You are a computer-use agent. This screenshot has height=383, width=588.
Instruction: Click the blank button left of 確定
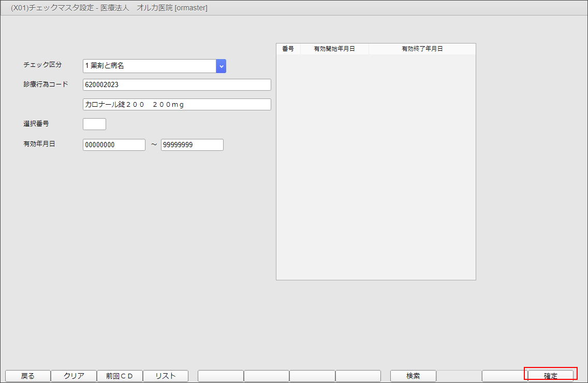(x=504, y=376)
